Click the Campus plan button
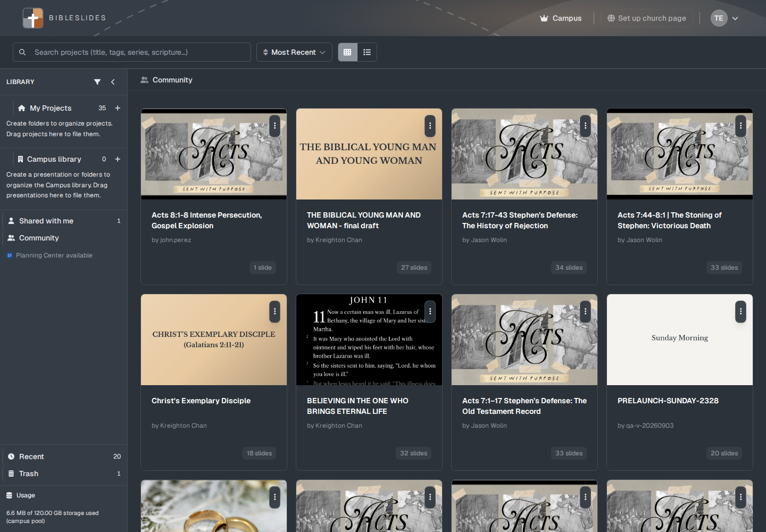 click(x=561, y=18)
